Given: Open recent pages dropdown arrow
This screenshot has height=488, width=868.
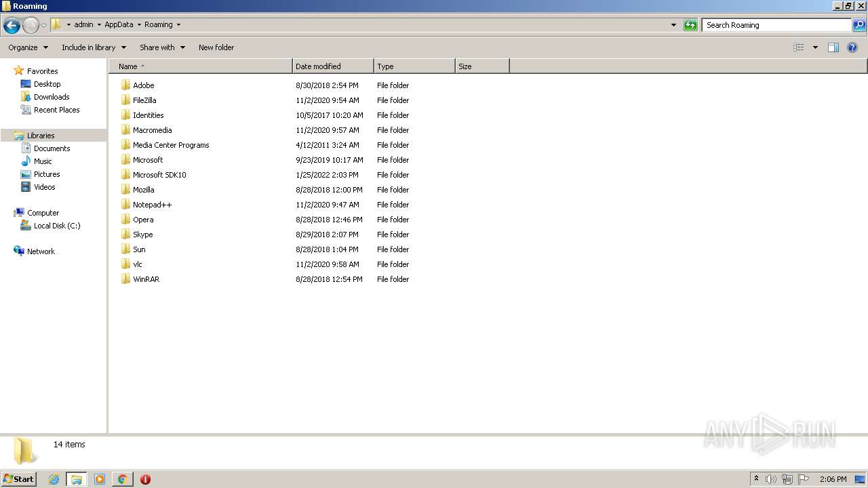Looking at the screenshot, I should tap(43, 26).
